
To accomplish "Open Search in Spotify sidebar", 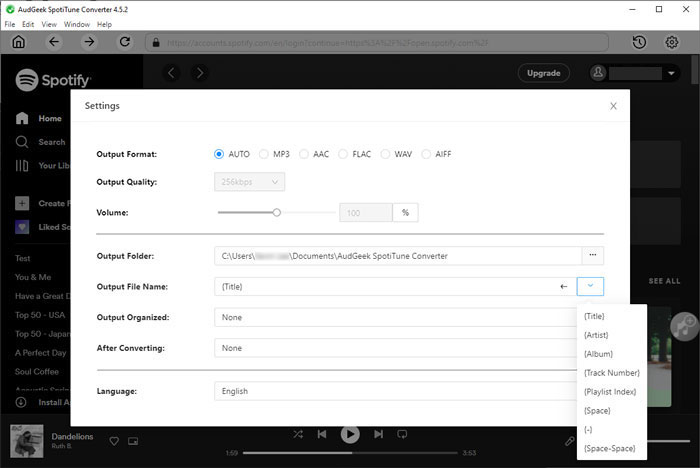I will [x=41, y=142].
